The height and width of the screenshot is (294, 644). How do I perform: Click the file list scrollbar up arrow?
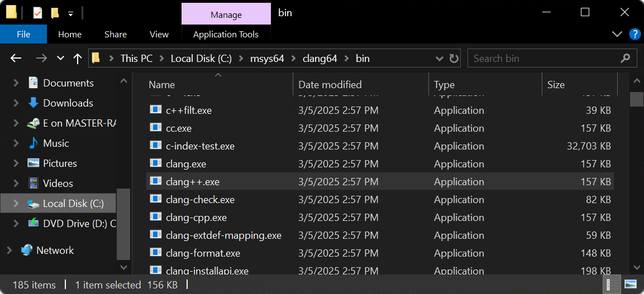(637, 81)
